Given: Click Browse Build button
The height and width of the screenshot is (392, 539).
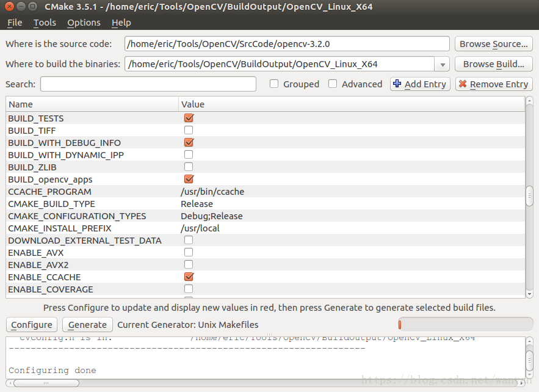Looking at the screenshot, I should (494, 64).
